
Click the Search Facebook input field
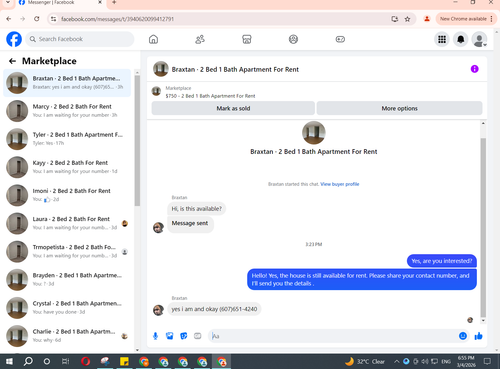point(80,39)
